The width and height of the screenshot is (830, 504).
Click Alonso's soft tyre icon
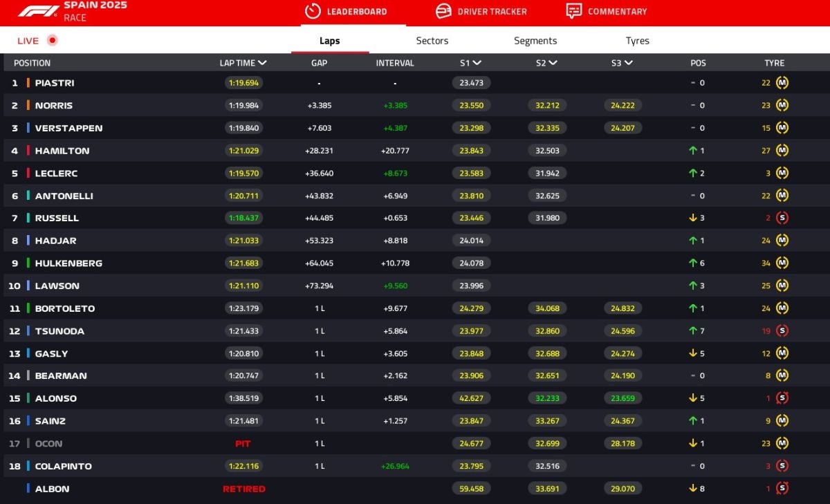(x=782, y=398)
